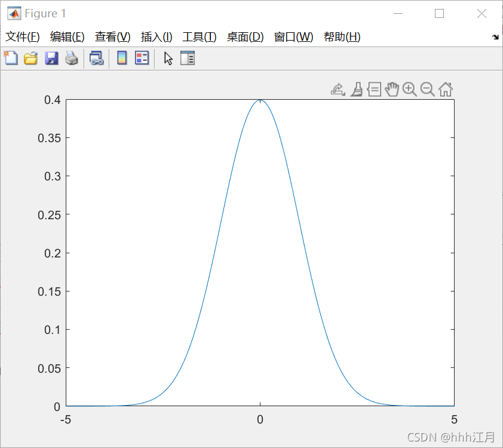Click the y-axis label 0.25
This screenshot has height=448, width=503.
(49, 215)
